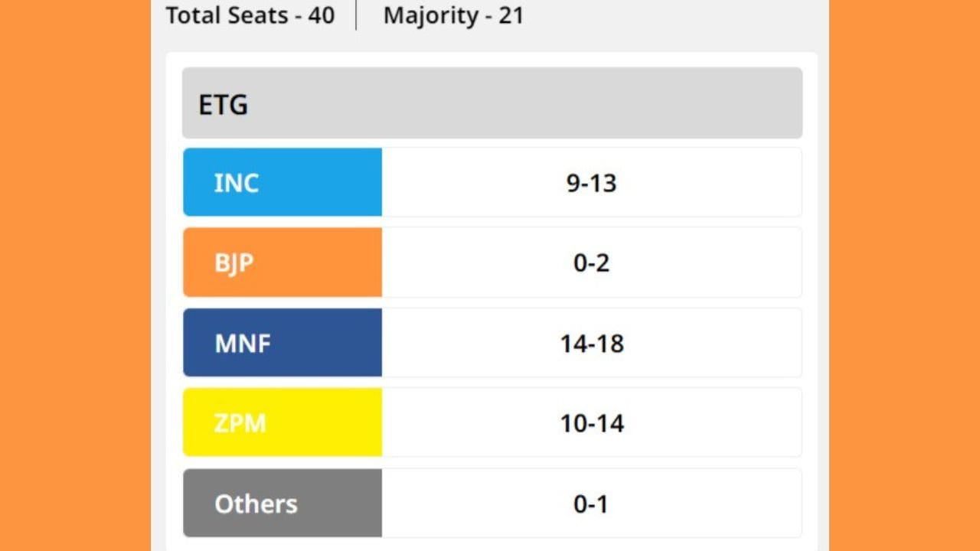Click INC seat projection 9-13

point(591,183)
